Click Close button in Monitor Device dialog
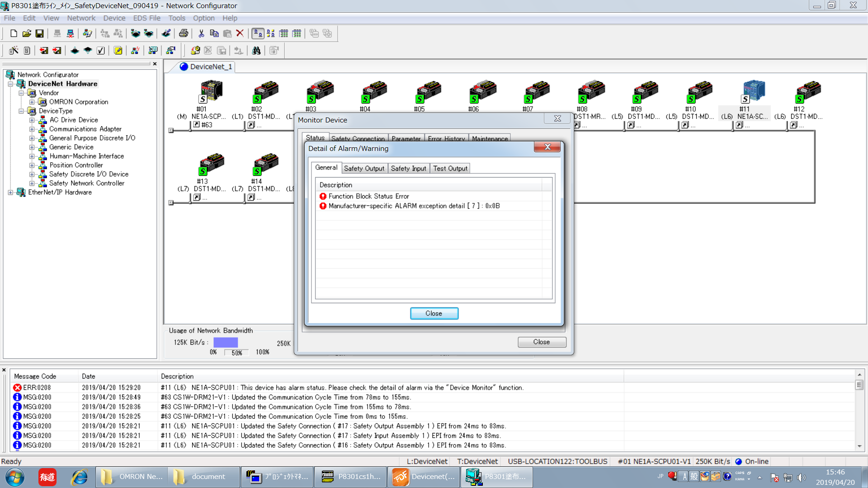 pyautogui.click(x=541, y=342)
